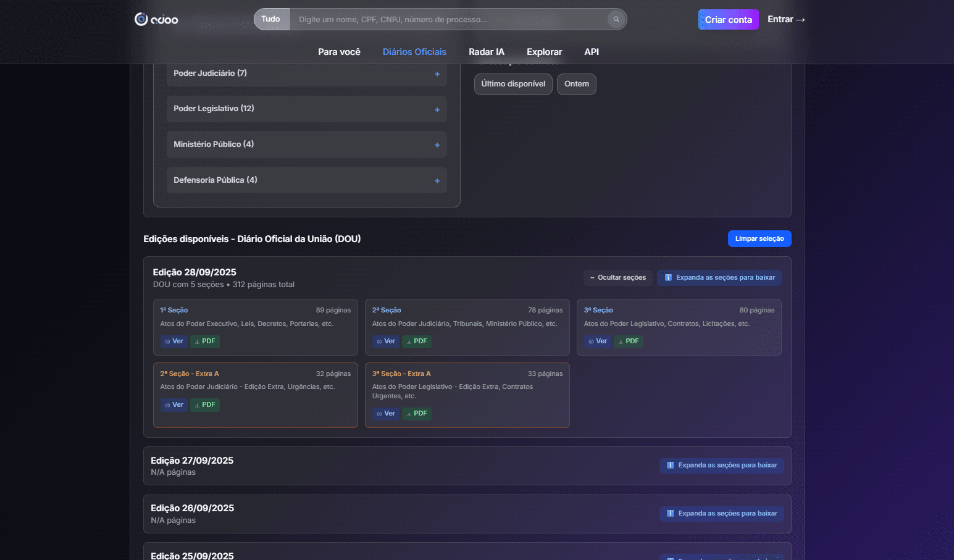This screenshot has width=954, height=560.
Task: Switch to the Radar IA tab
Action: 487,52
